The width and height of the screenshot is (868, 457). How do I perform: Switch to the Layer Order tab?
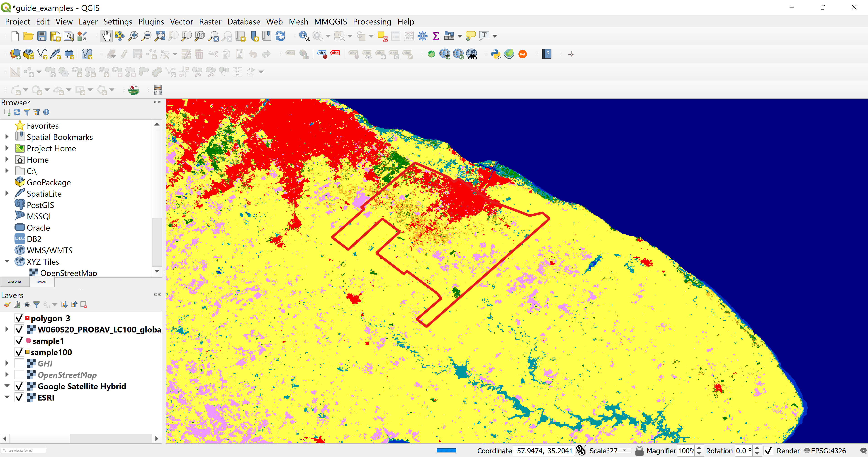(15, 281)
